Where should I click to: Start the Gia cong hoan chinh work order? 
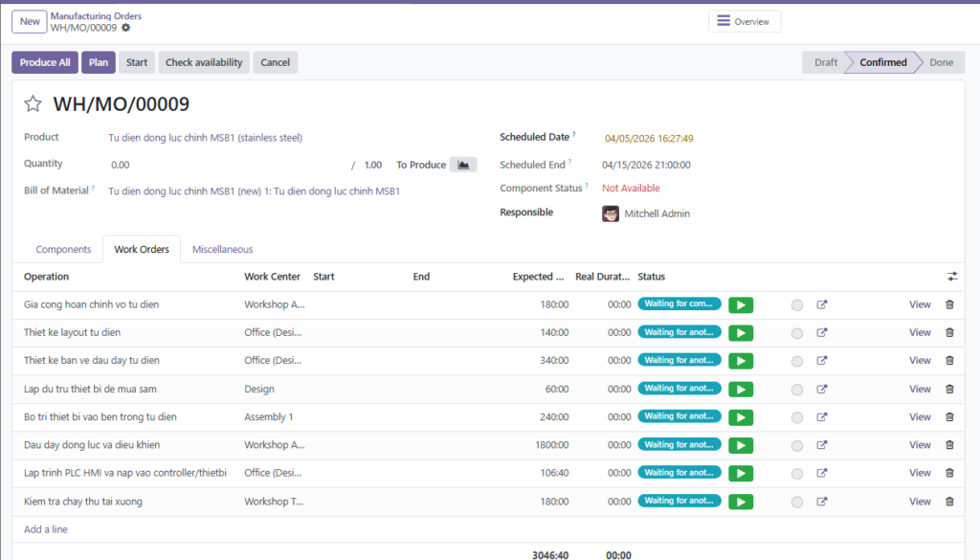click(741, 304)
